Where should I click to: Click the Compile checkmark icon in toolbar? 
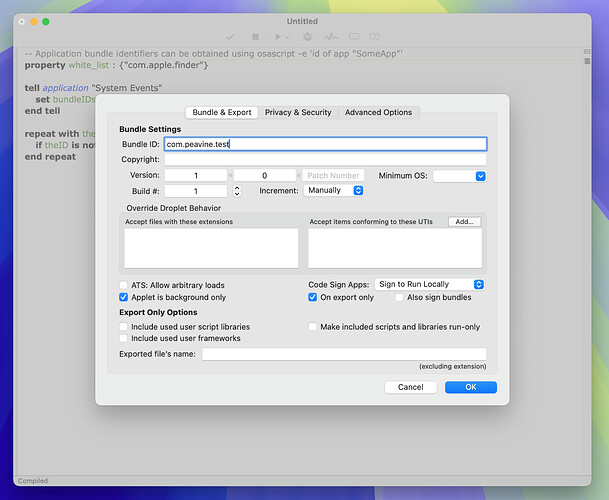(x=230, y=37)
